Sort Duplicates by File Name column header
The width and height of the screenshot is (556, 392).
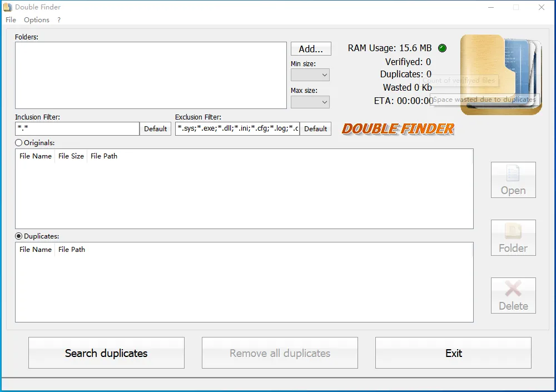click(36, 250)
